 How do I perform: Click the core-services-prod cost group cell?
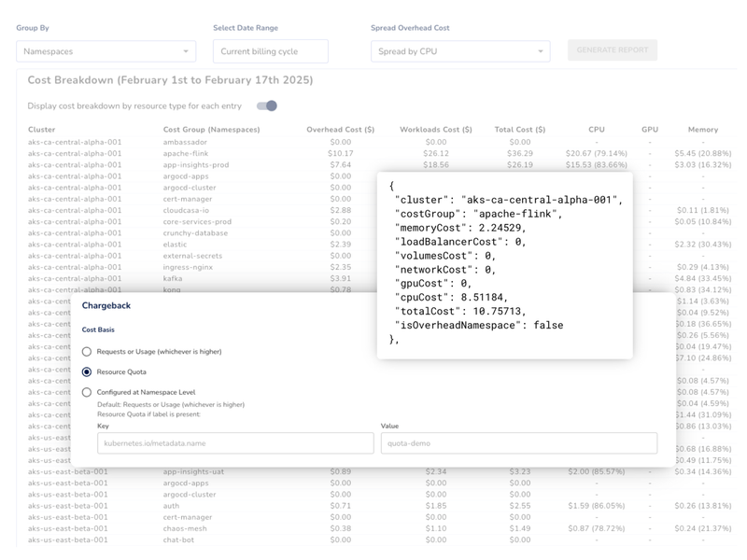pos(197,222)
